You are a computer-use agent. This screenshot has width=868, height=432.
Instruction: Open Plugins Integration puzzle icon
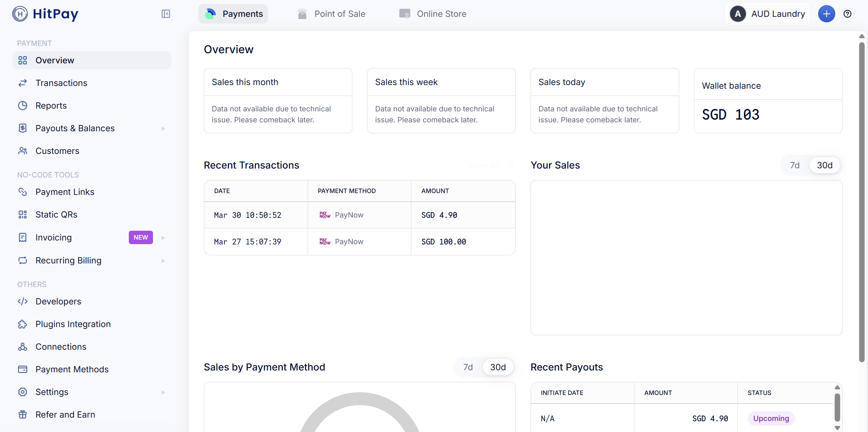tap(23, 324)
